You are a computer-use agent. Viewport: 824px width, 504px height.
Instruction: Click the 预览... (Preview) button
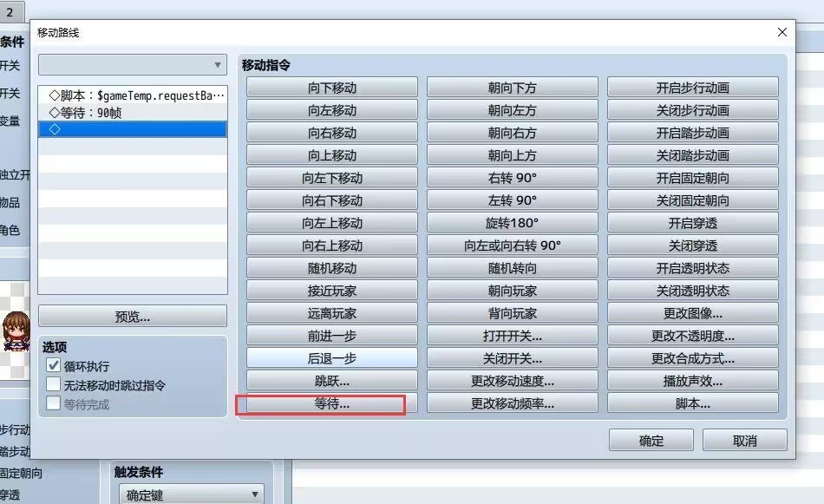click(x=132, y=315)
